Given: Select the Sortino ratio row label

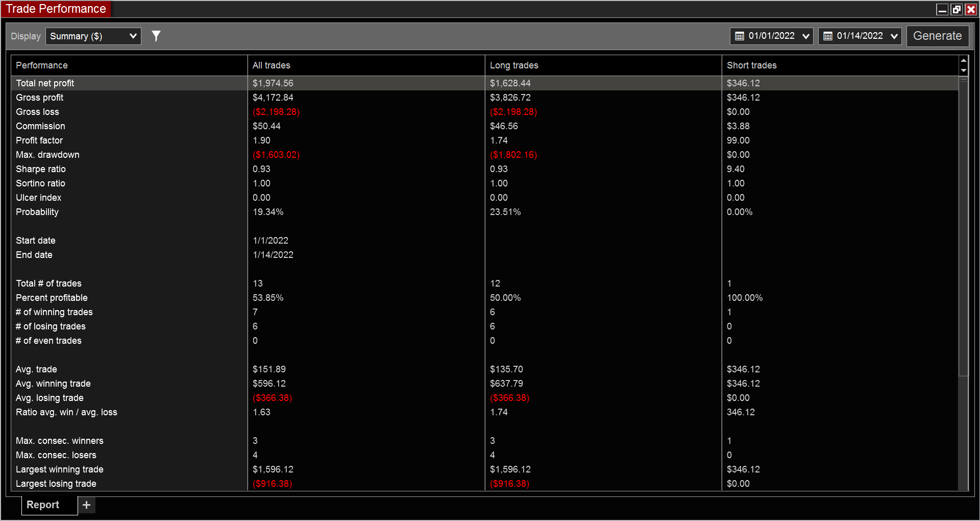Looking at the screenshot, I should 40,183.
